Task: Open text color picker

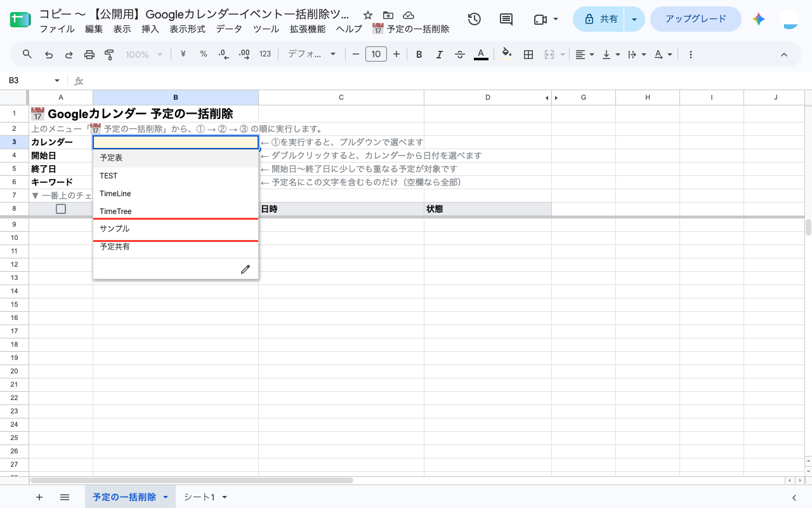Action: [x=481, y=55]
